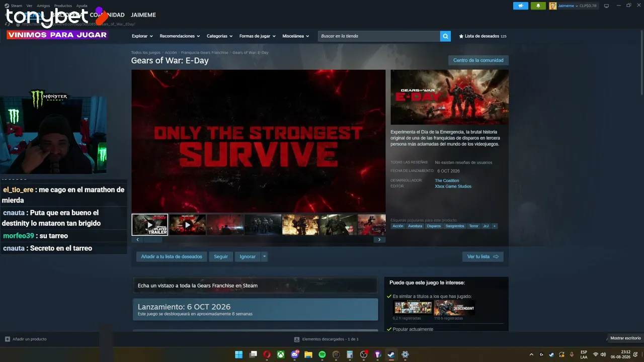Click the Steam icon in system tray
The image size is (644, 362).
coord(551,354)
